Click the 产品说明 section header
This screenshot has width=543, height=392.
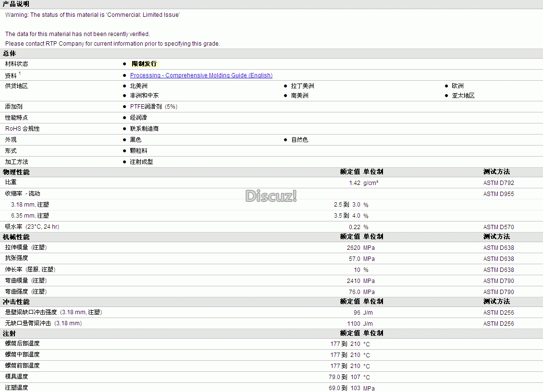pyautogui.click(x=16, y=4)
